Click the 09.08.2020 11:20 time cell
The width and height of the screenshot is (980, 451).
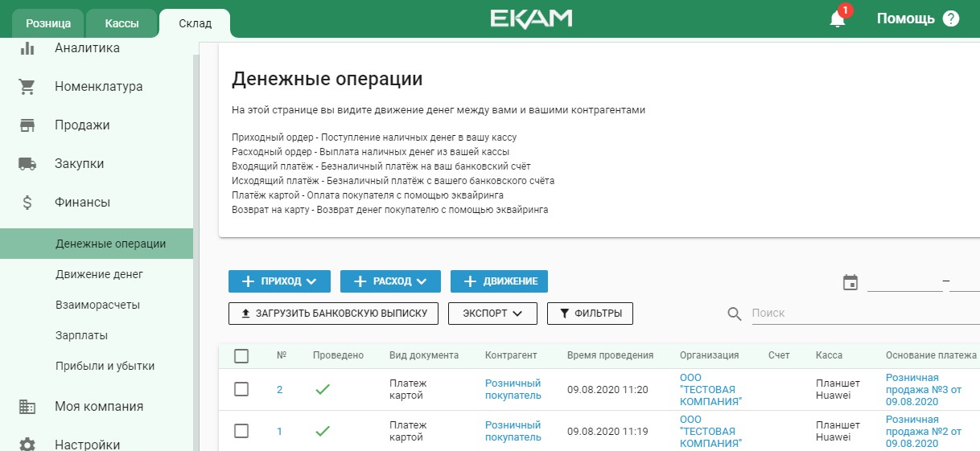pyautogui.click(x=607, y=390)
